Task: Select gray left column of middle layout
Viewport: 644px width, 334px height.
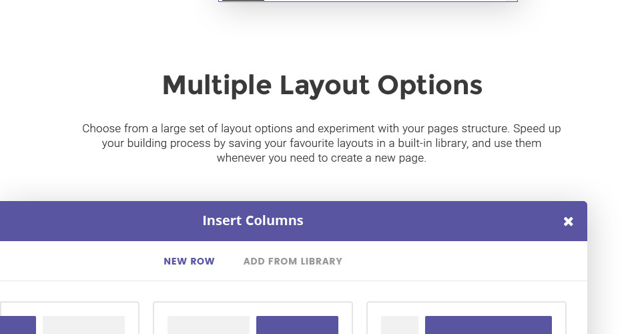Action: click(x=208, y=325)
